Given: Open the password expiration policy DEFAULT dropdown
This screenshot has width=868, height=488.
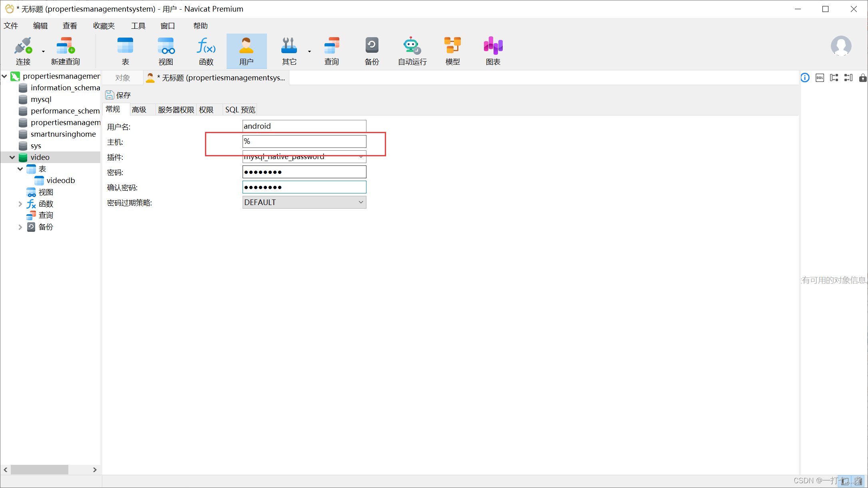Looking at the screenshot, I should (304, 202).
